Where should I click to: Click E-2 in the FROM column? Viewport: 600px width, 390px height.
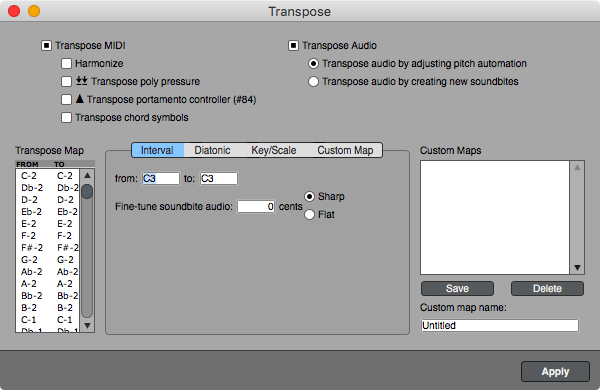(29, 224)
